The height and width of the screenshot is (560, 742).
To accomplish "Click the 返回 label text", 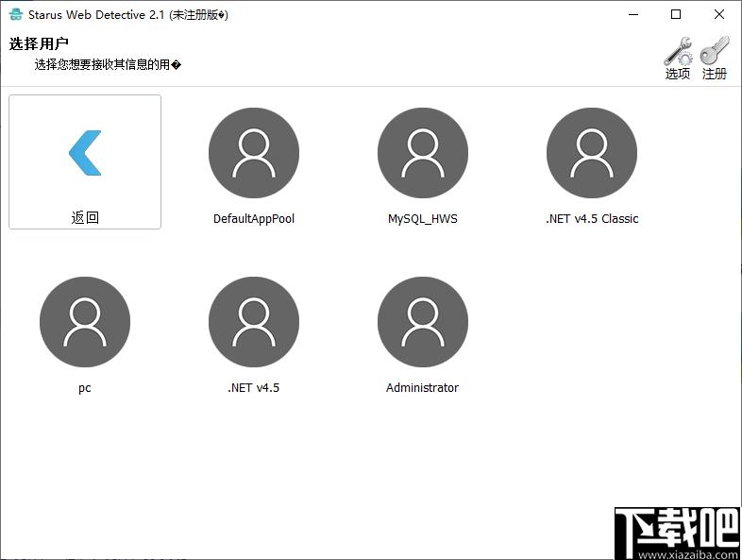I will tap(85, 218).
